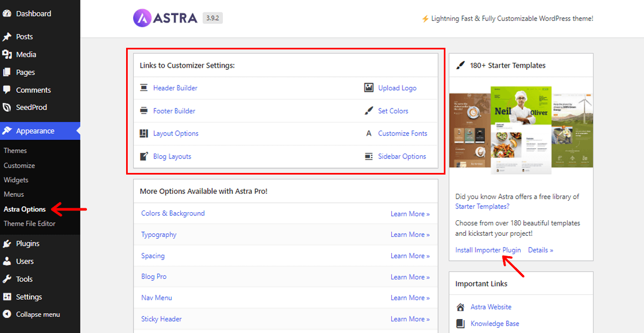Click the SeedProd leaf icon
This screenshot has height=333, width=644.
7,107
